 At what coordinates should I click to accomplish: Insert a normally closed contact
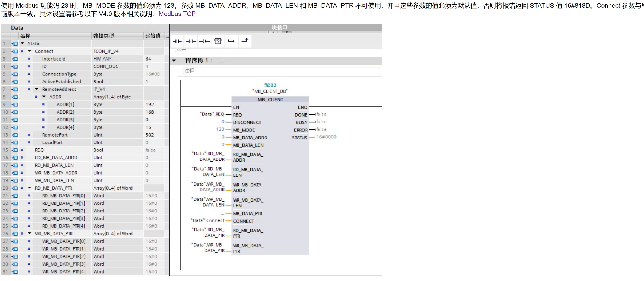point(191,41)
